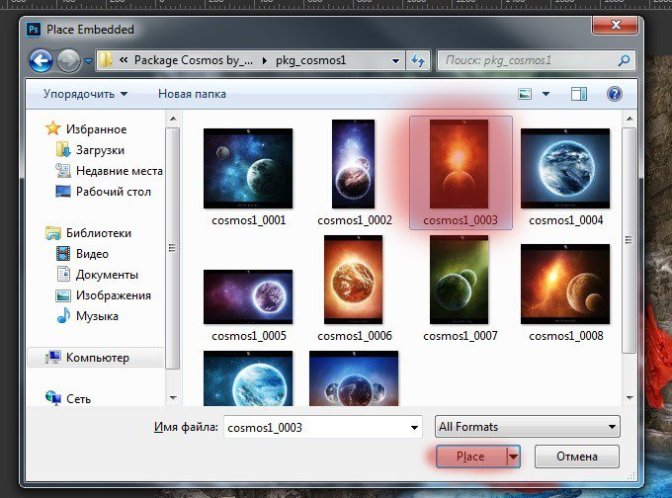Click the back navigation arrow button
This screenshot has width=672, height=498.
42,61
